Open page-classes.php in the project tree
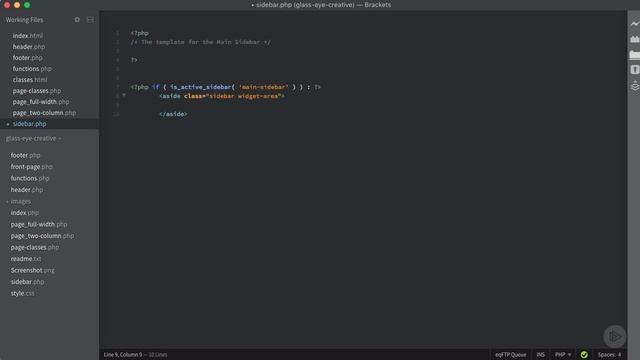This screenshot has height=360, width=640. pyautogui.click(x=35, y=247)
